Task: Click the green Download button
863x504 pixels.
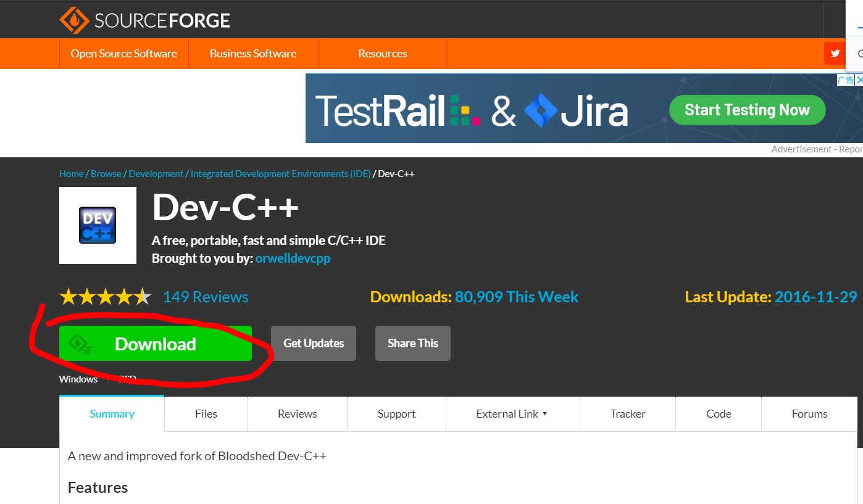Action: (156, 344)
